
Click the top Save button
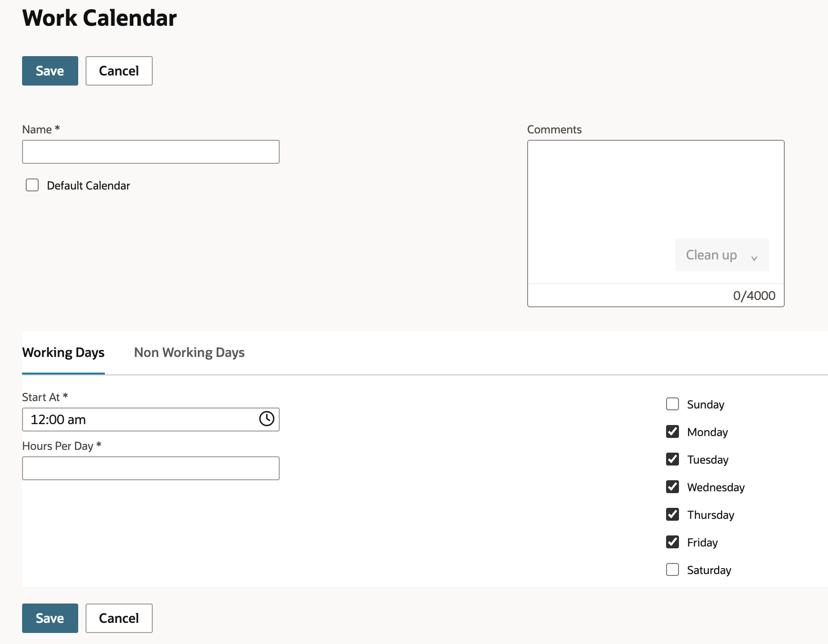coord(50,71)
